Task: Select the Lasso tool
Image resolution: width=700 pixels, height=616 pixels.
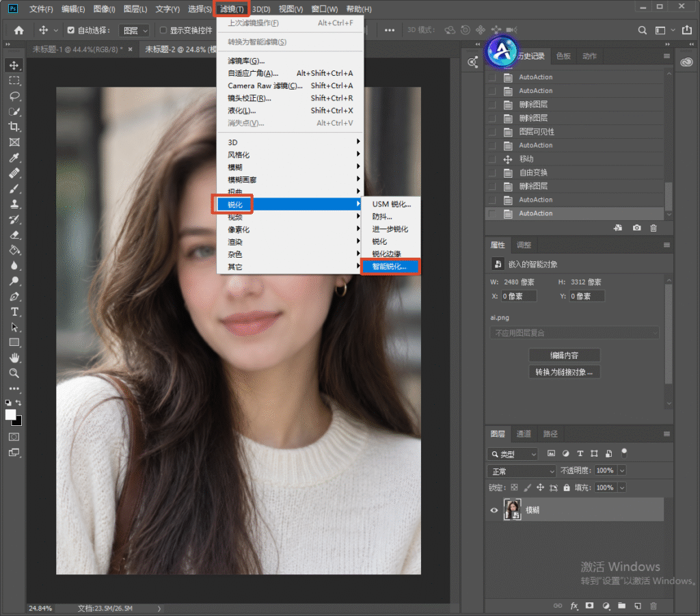Action: [14, 96]
